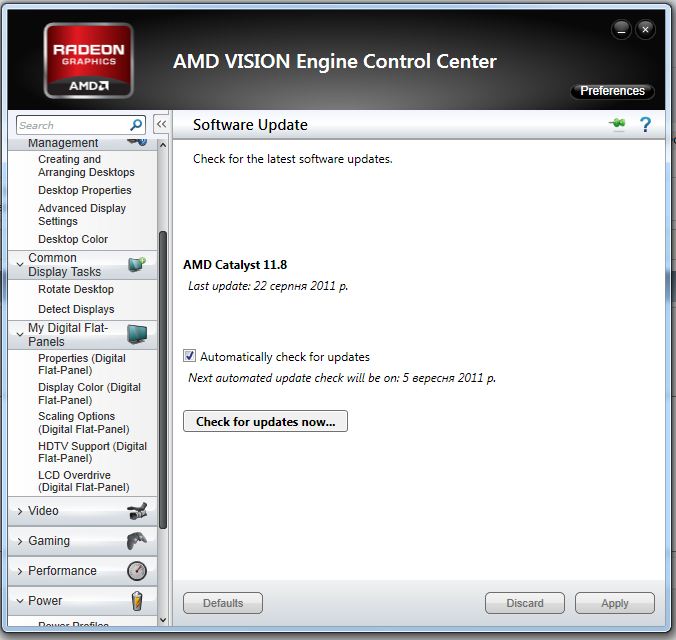Open Properties (Digital Flat-Panel)

coord(82,364)
